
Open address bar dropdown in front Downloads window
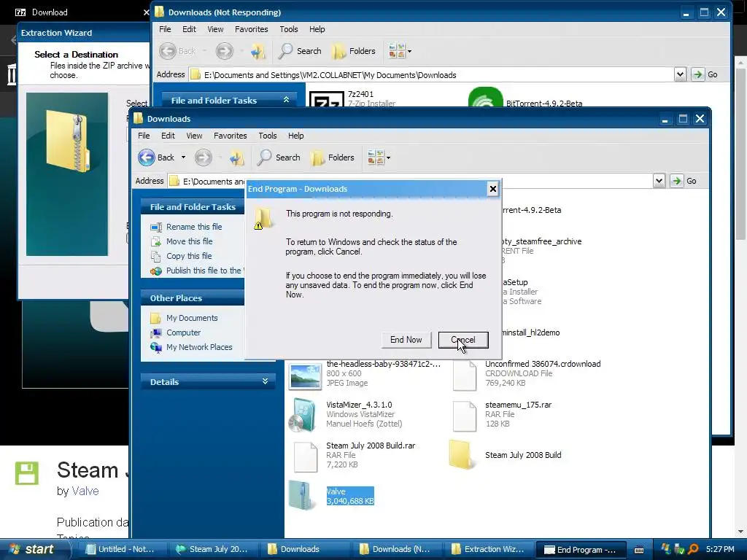(659, 181)
